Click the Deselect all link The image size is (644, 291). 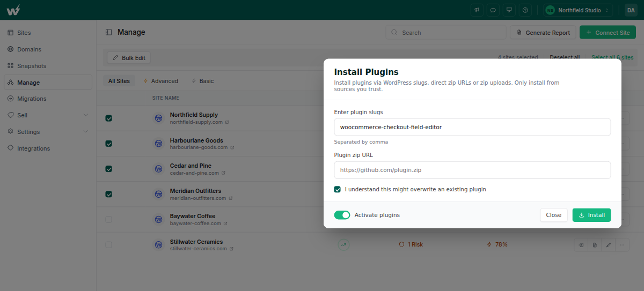(565, 57)
